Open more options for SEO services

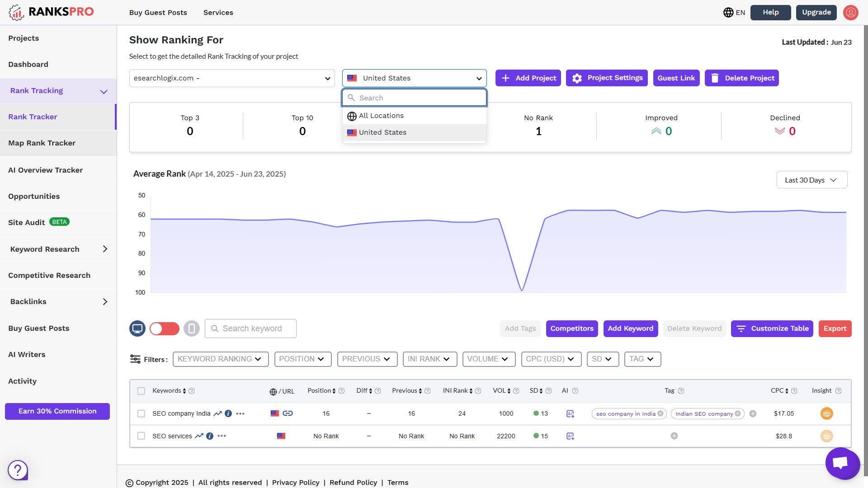point(222,436)
